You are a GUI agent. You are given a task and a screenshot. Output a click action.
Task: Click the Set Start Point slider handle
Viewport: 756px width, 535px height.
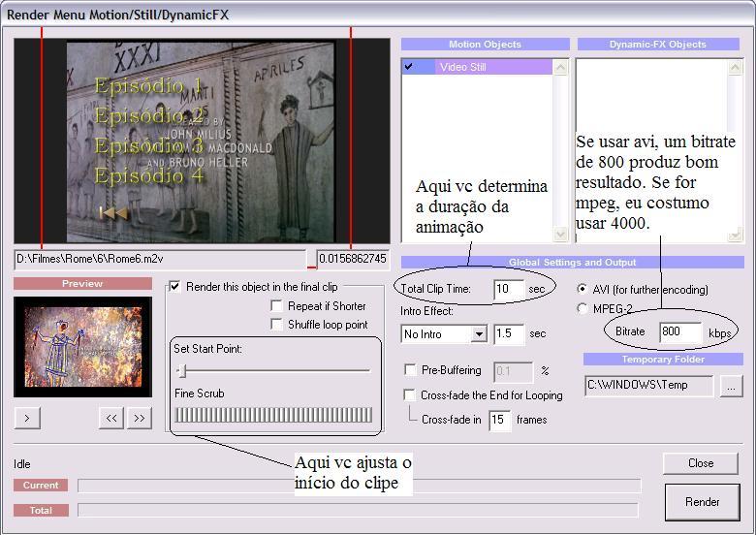(182, 370)
